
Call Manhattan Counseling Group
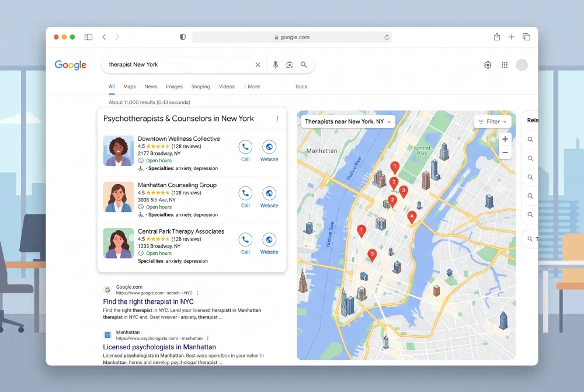(245, 197)
